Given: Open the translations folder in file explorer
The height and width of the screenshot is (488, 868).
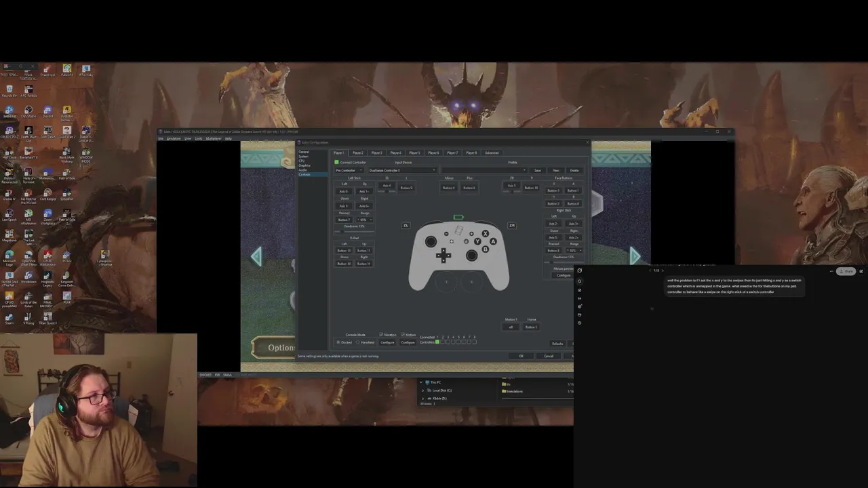Looking at the screenshot, I should click(x=512, y=391).
